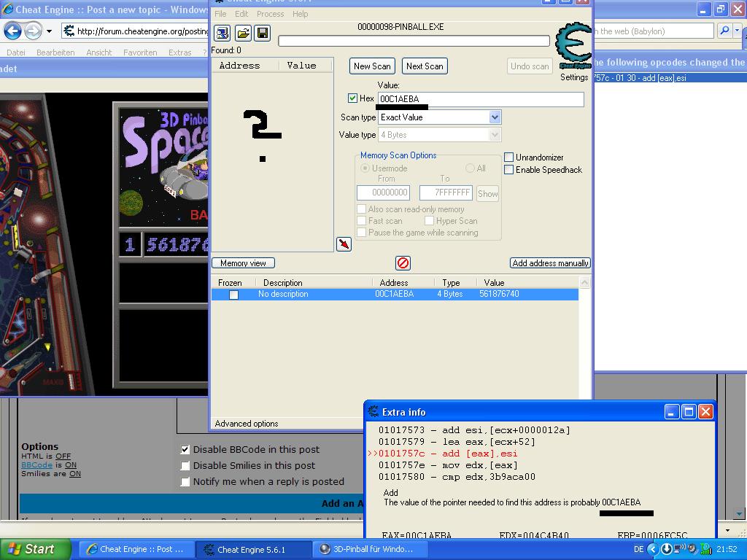
Task: Uncheck Disable BBCode in this post
Action: [x=185, y=449]
